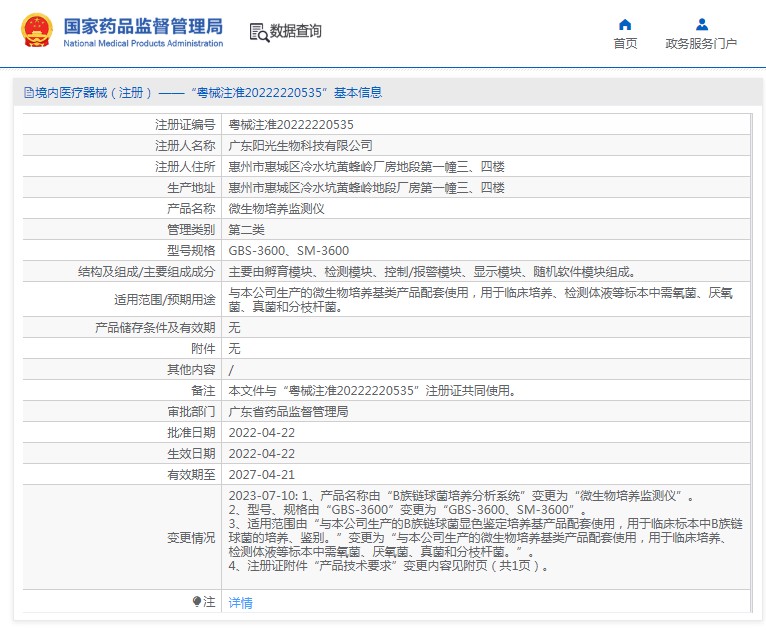Image resolution: width=766 pixels, height=631 pixels.
Task: Click 注册人住所 row label
Action: (185, 167)
